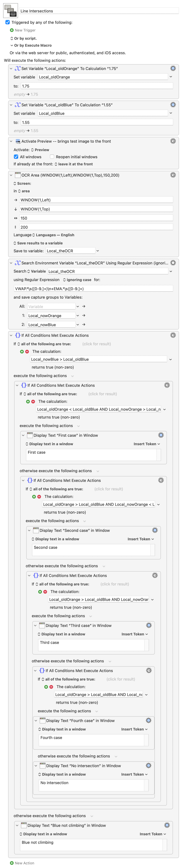Image resolution: width=182 pixels, height=868 pixels.
Task: Click window icon of OCR Area action title
Action: (x=18, y=175)
